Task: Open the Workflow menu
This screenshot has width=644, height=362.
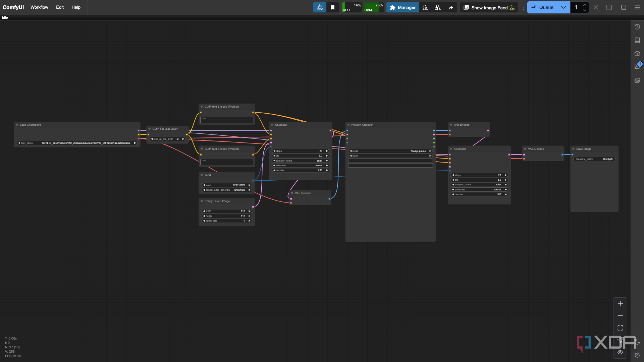Action: [39, 7]
